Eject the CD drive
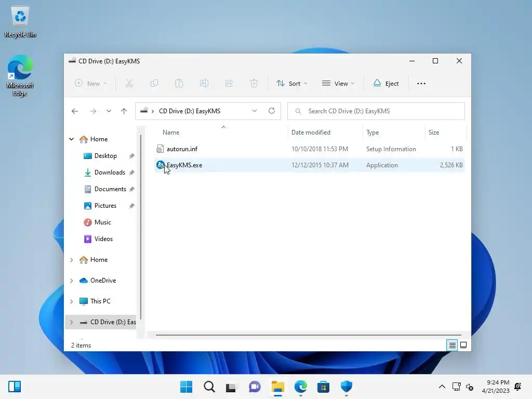Screen dimensions: 532x399 386,84
